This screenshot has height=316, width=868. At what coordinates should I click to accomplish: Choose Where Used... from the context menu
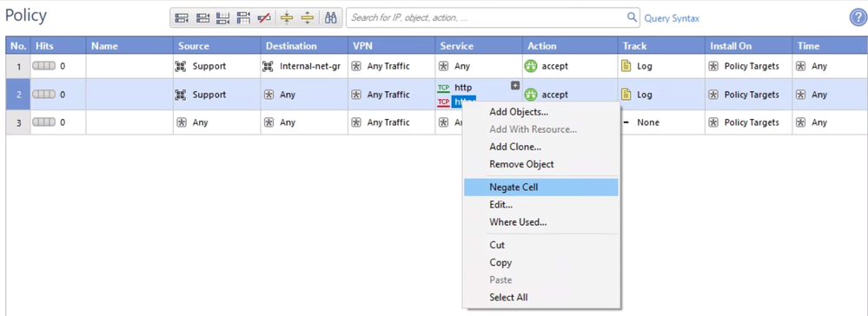[x=518, y=222]
